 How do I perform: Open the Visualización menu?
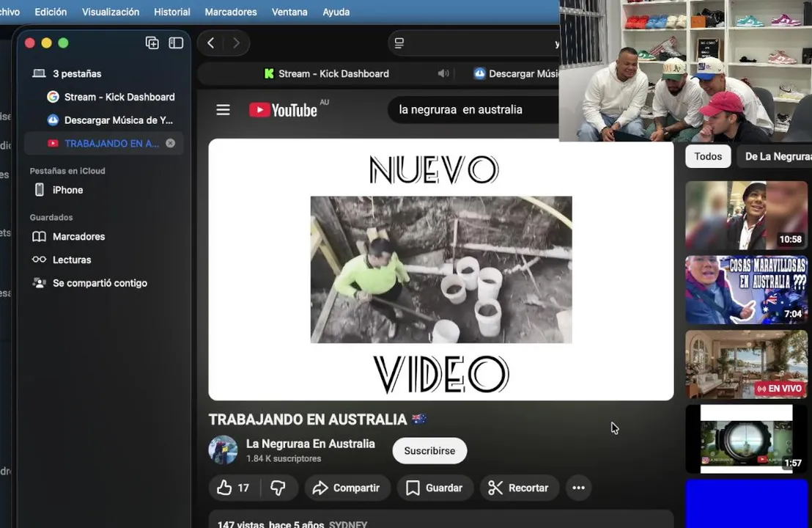coord(111,12)
